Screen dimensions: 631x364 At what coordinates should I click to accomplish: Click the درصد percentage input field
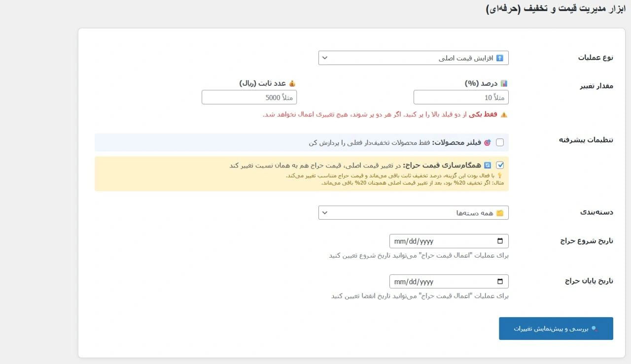pyautogui.click(x=460, y=98)
